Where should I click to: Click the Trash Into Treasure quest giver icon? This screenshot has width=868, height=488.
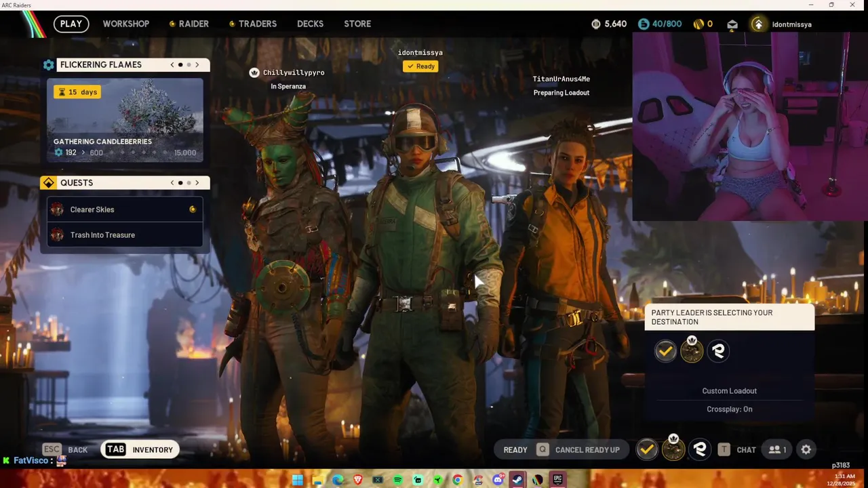57,235
